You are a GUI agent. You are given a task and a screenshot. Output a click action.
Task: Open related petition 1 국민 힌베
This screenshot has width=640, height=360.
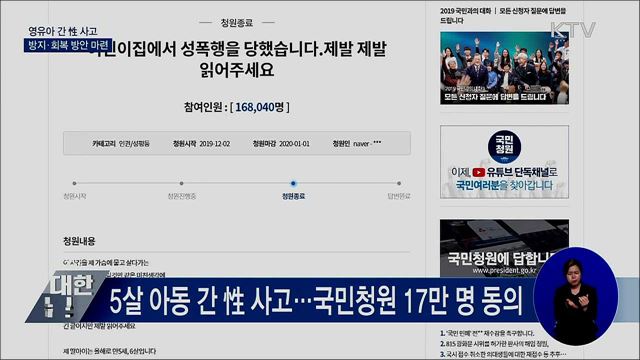coord(487,333)
